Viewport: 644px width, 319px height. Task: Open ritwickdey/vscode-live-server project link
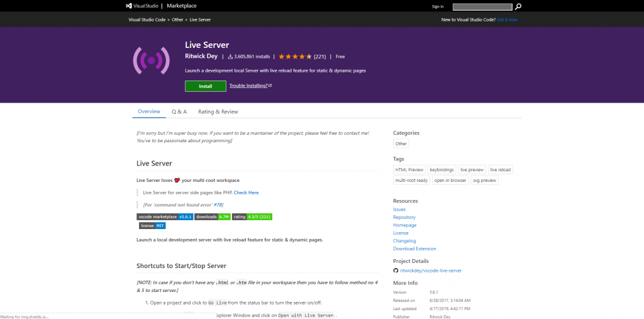tap(431, 271)
